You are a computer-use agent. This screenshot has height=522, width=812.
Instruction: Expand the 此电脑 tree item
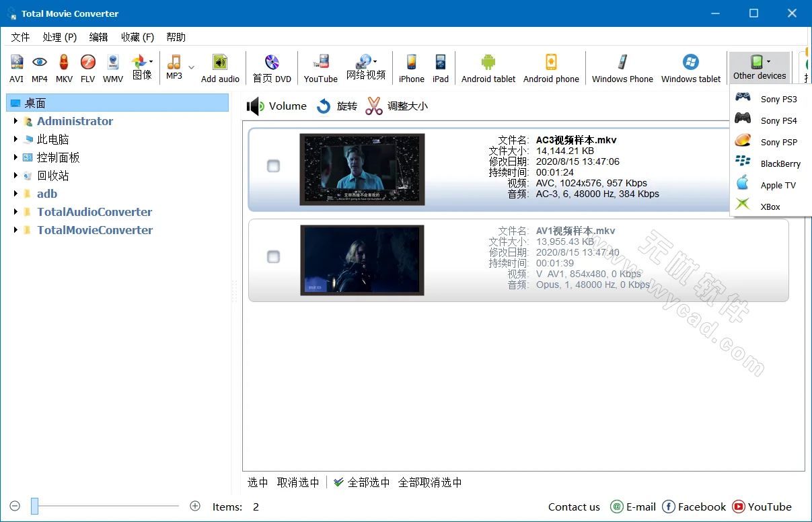[x=16, y=139]
